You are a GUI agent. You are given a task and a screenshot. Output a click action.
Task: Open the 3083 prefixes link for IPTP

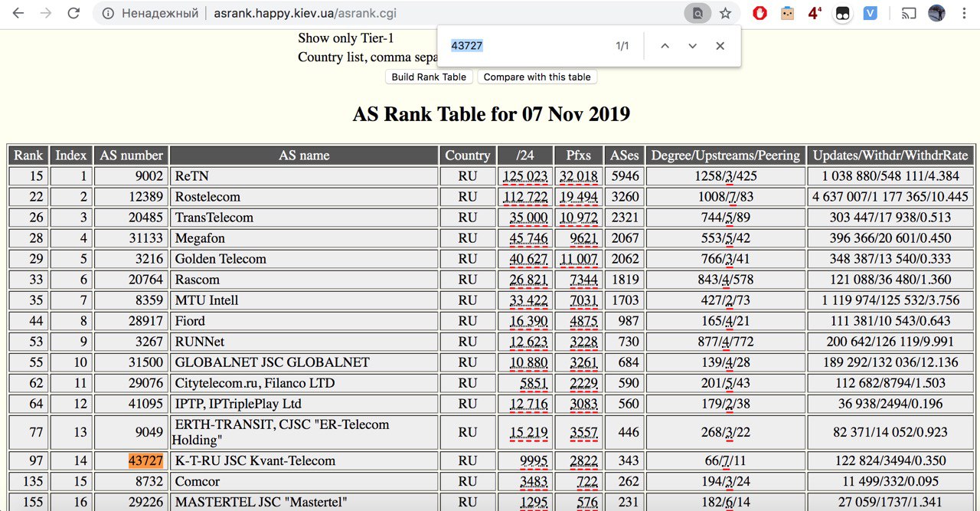pos(583,404)
